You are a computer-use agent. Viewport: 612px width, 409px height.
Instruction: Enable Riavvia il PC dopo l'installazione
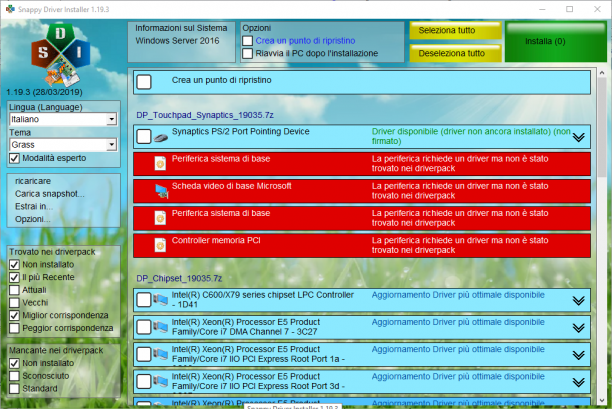click(x=247, y=53)
